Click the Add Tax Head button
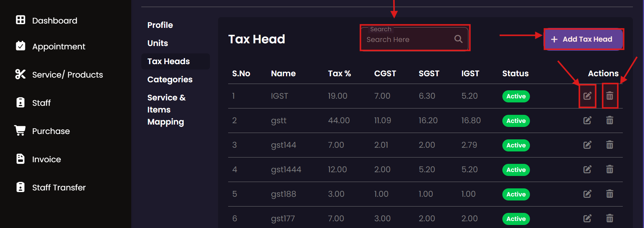Image resolution: width=644 pixels, height=228 pixels. point(583,39)
